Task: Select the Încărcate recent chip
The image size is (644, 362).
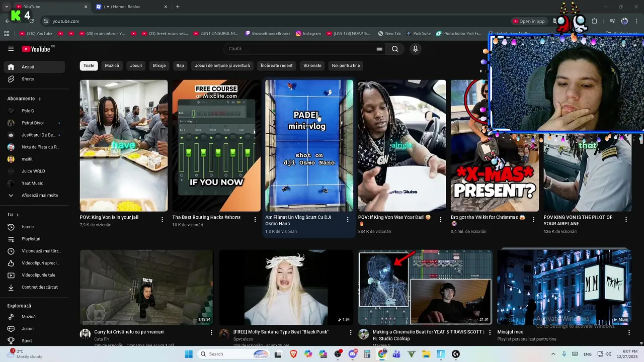Action: [276, 65]
